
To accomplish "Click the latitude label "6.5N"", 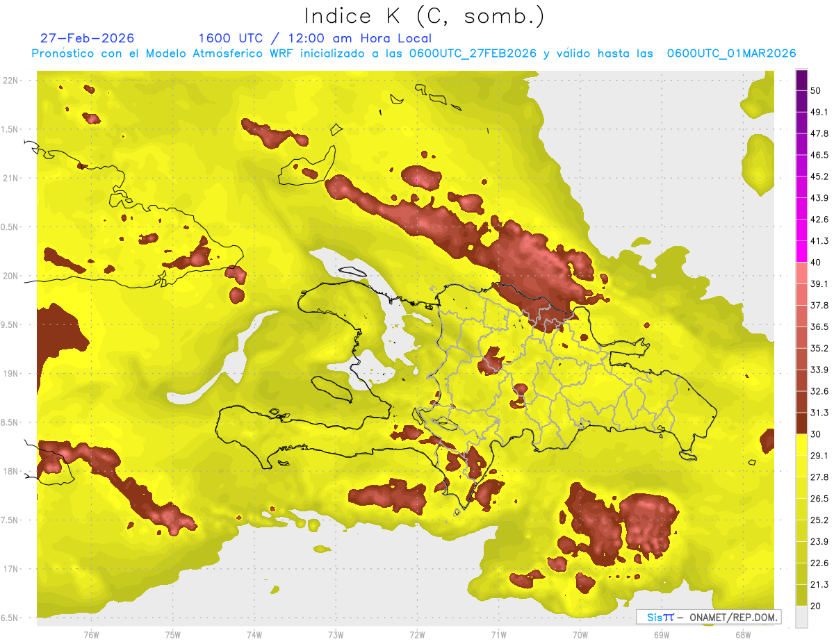I will click(x=10, y=618).
